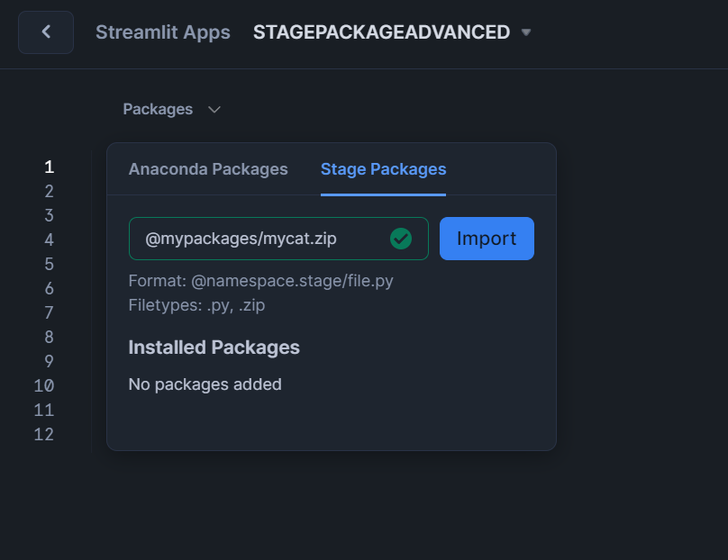Image resolution: width=728 pixels, height=560 pixels.
Task: Click the back arrow button
Action: pyautogui.click(x=46, y=32)
